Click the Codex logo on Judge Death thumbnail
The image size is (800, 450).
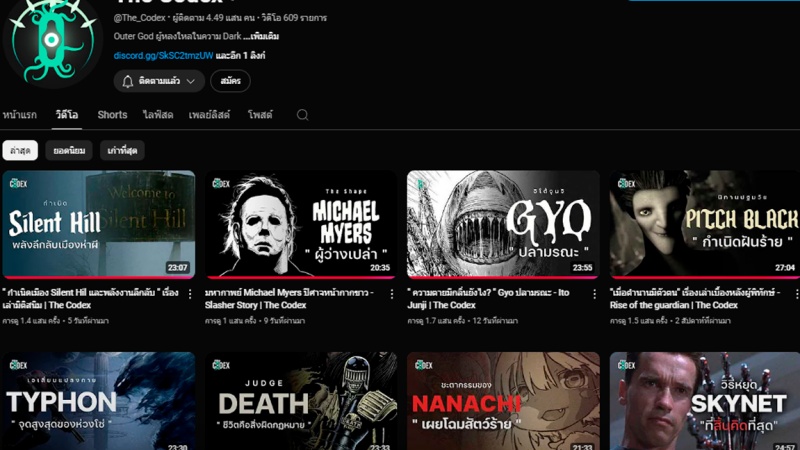point(220,365)
